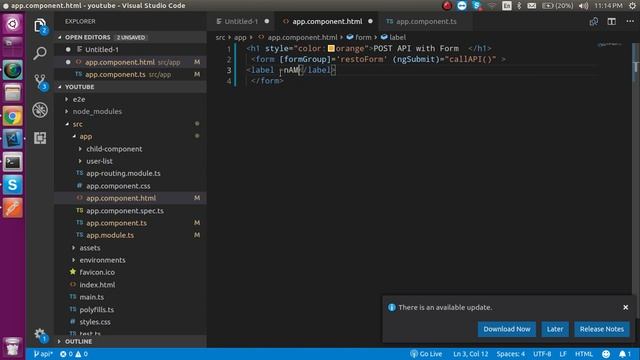Split the editor to the right
640x360 pixels.
click(611, 22)
